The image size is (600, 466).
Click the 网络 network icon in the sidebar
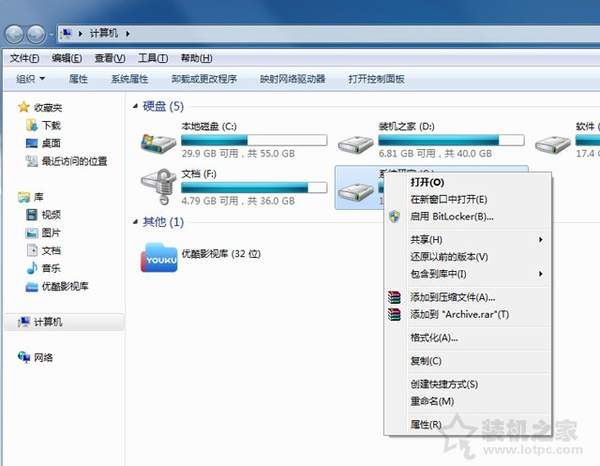(x=24, y=357)
